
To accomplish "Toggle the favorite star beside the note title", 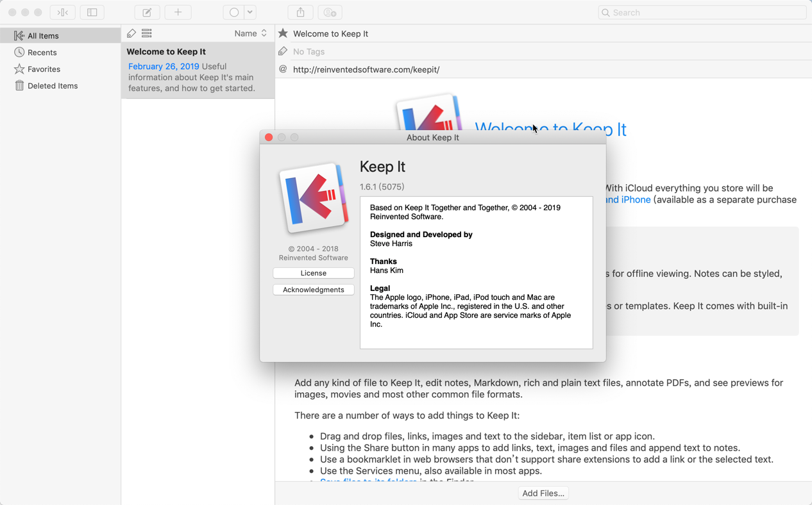I will (283, 33).
